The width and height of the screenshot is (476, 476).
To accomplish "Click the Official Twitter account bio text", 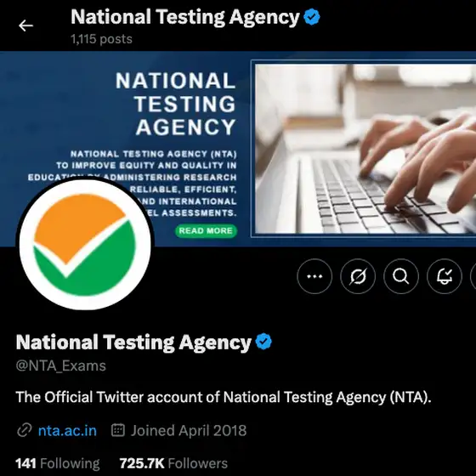I will [224, 398].
